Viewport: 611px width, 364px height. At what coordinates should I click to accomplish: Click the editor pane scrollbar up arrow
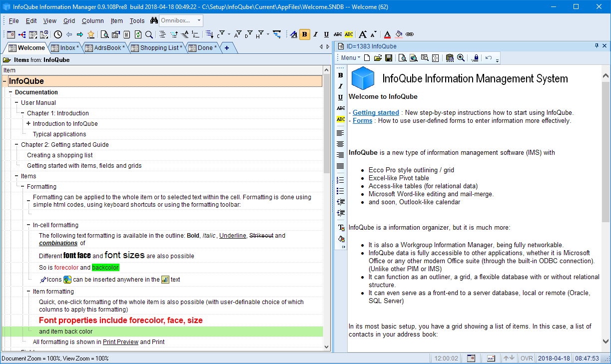pyautogui.click(x=606, y=76)
